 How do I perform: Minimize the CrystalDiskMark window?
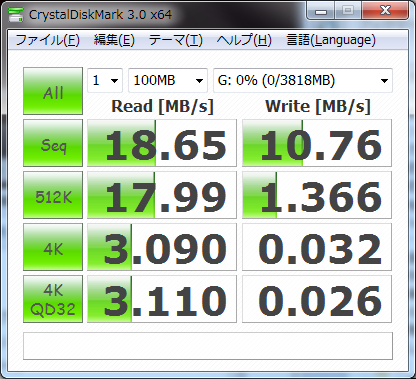coord(321,11)
